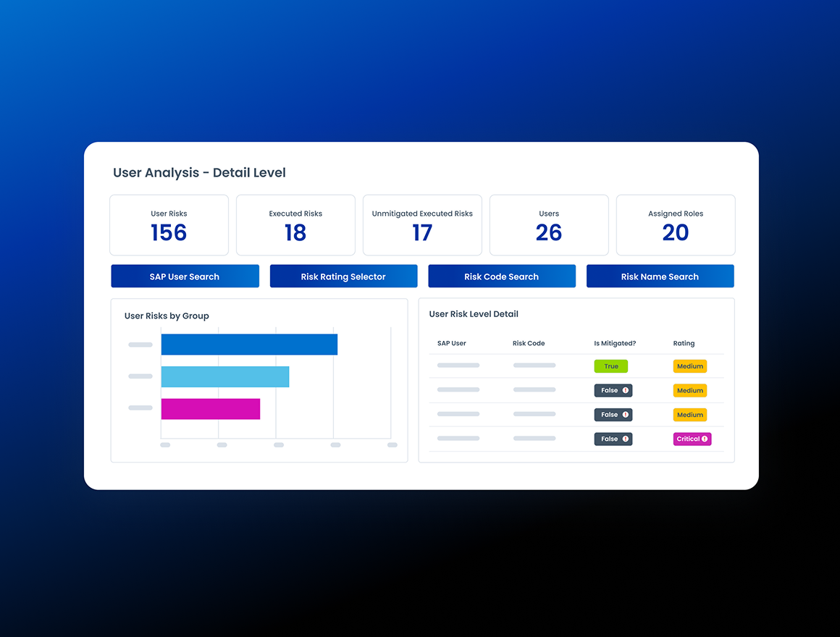Click the magenta bottom bar in chart
The height and width of the screenshot is (637, 840).
pyautogui.click(x=211, y=409)
